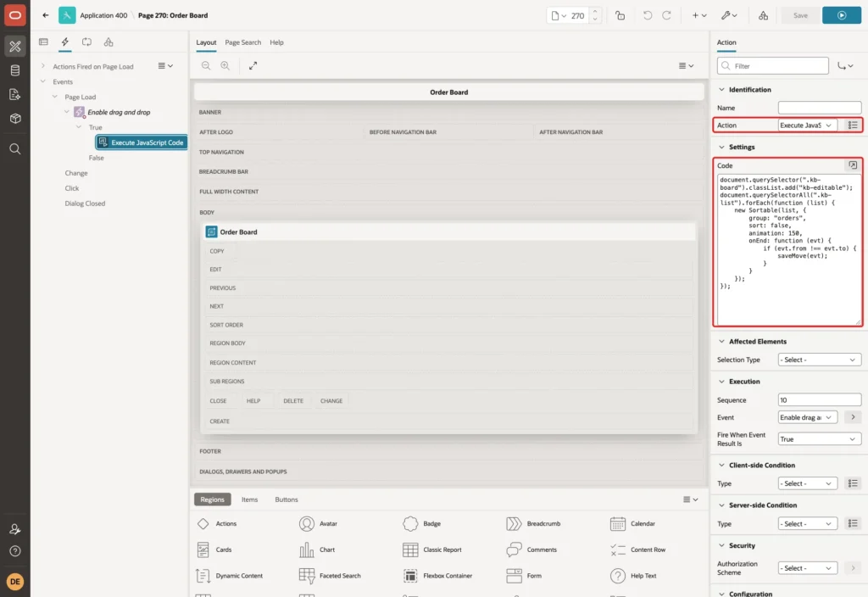This screenshot has width=868, height=597.
Task: Switch to the Rendering tree tab icon
Action: point(43,42)
